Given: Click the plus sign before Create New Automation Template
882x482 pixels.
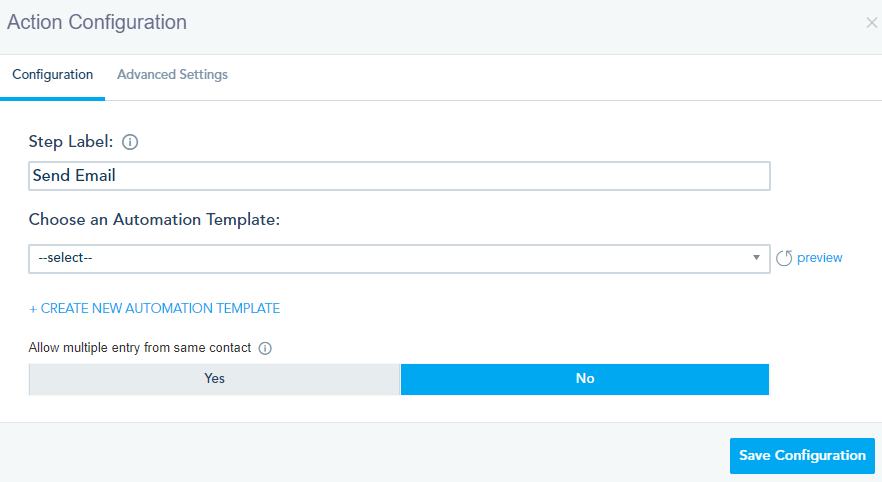Looking at the screenshot, I should pos(33,309).
